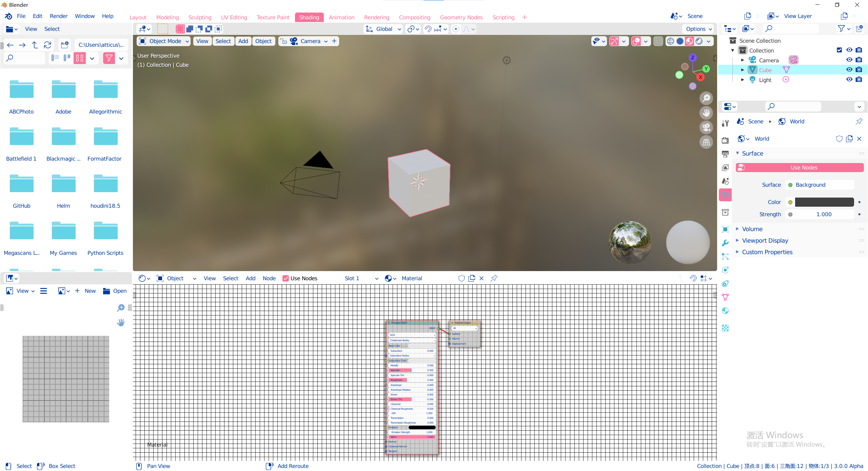Click the zoom magnifier icon in viewport
868x471 pixels.
coord(706,98)
